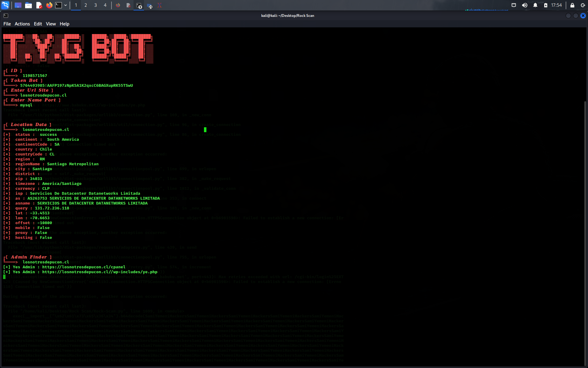Click the lock screen icon
The width and height of the screenshot is (588, 368).
pyautogui.click(x=572, y=5)
